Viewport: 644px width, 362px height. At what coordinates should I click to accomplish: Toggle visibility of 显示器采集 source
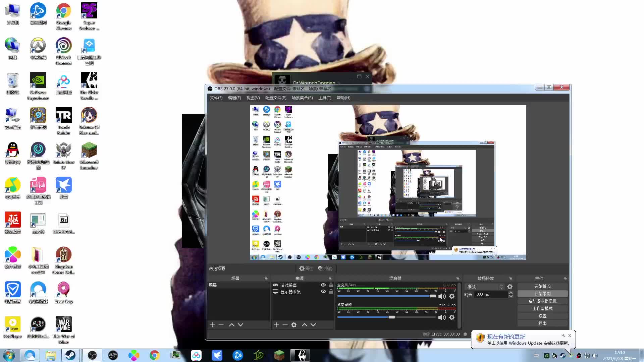[x=323, y=292]
